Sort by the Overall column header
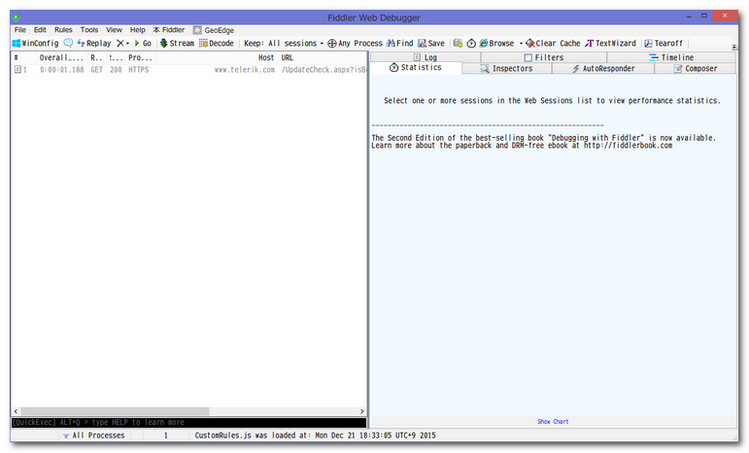This screenshot has width=749, height=453. 61,58
